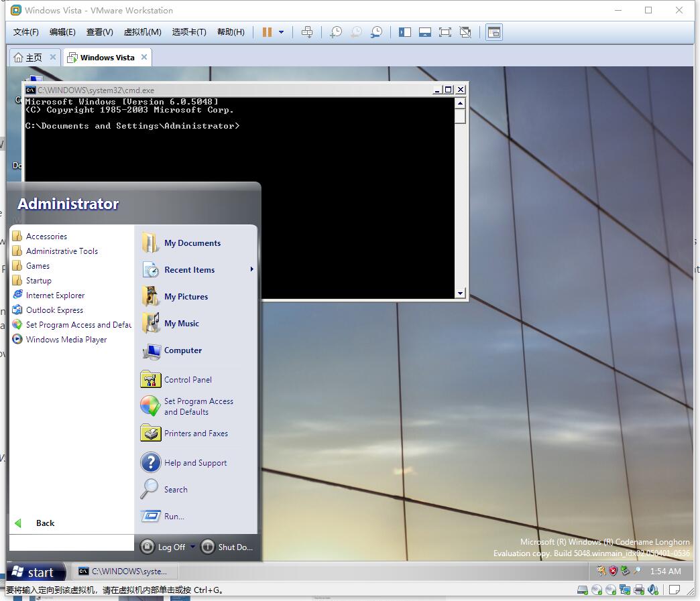Open the 文件(F) menu
Viewport: 700px width, 601px height.
tap(26, 32)
